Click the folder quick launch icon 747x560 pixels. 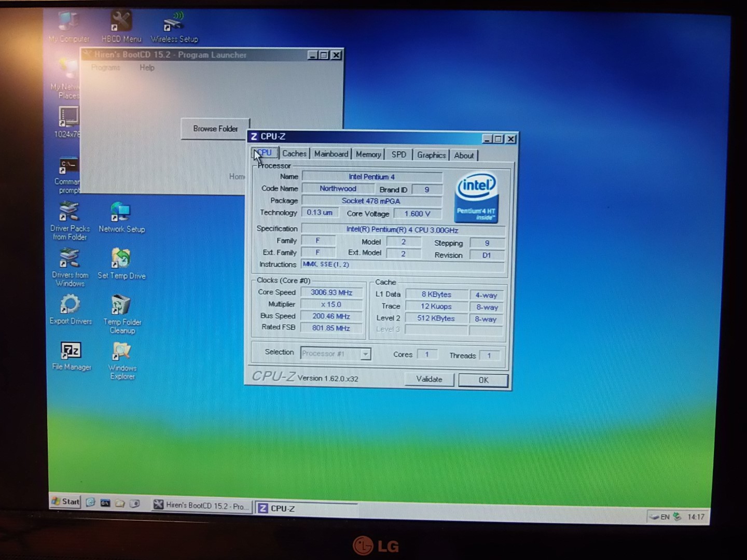tap(120, 503)
